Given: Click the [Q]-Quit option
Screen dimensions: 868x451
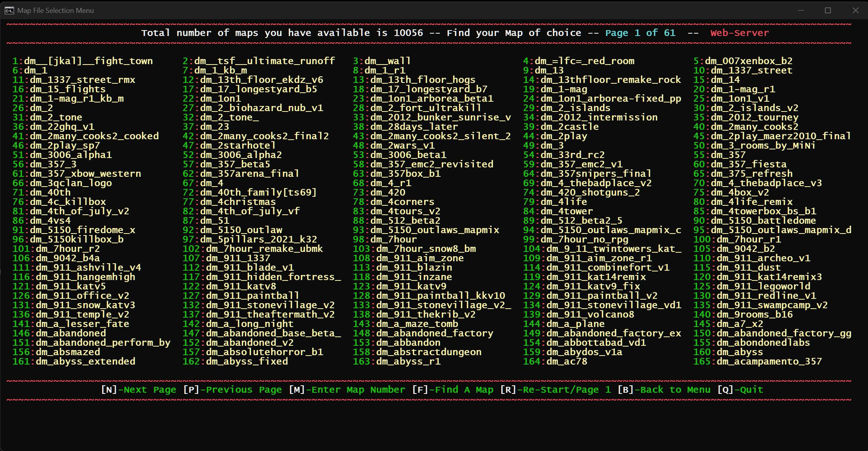Looking at the screenshot, I should (740, 390).
